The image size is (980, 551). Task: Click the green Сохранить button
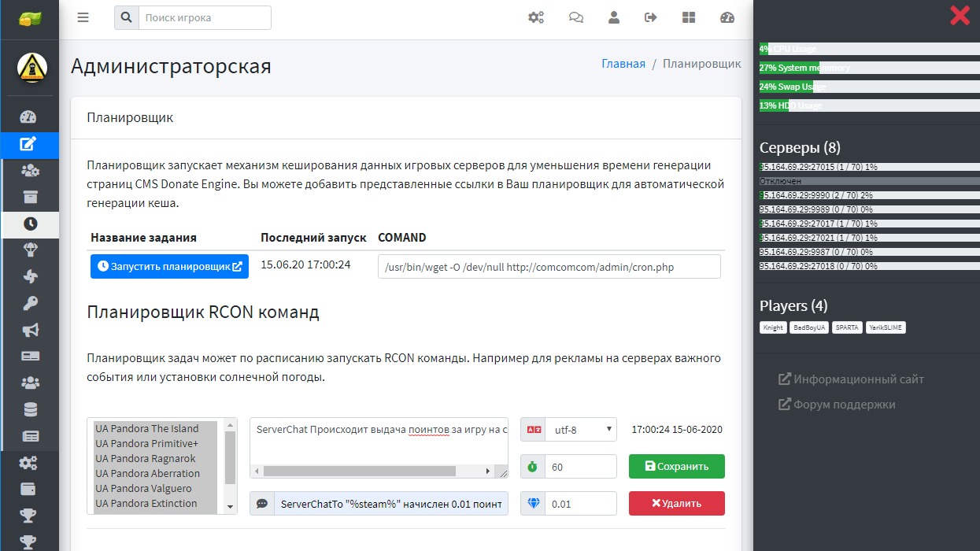tap(676, 466)
